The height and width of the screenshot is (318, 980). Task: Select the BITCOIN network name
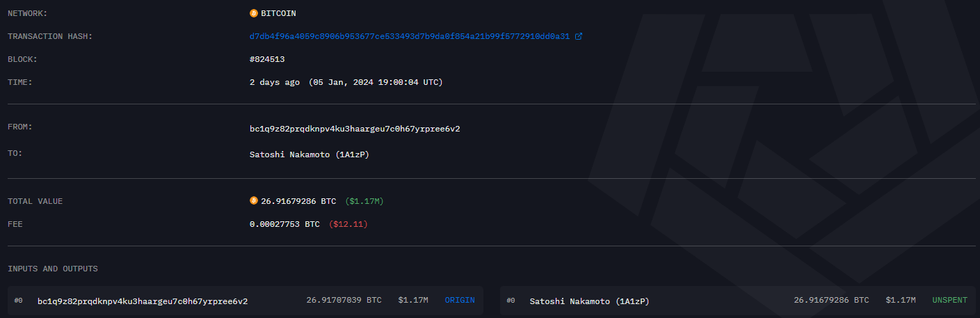coord(278,13)
